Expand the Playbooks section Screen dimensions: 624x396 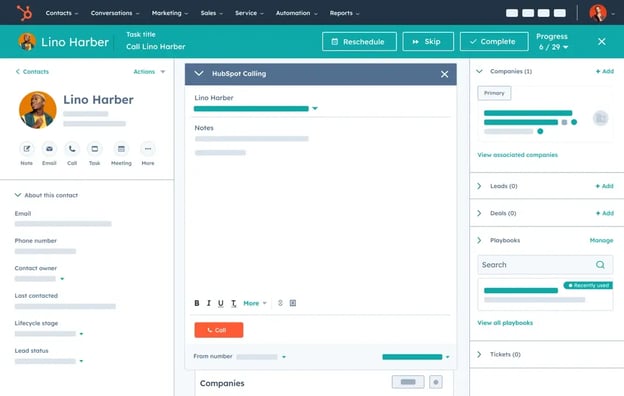[x=479, y=240]
